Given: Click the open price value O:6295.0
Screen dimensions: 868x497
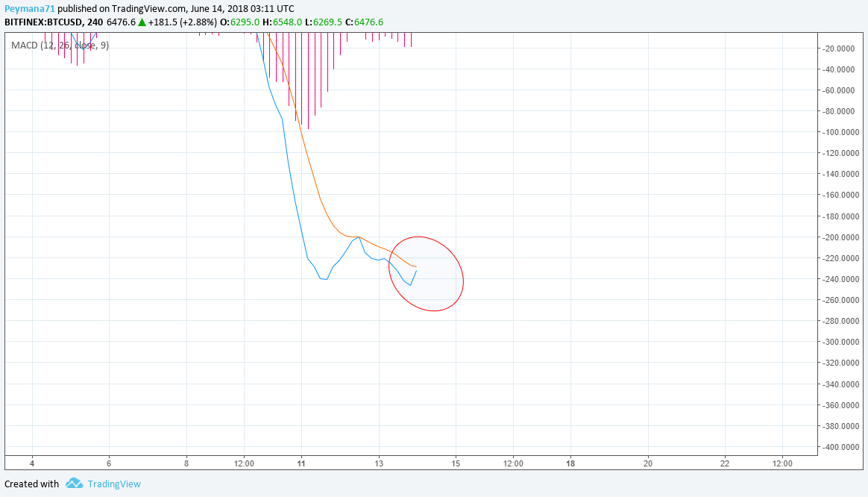Looking at the screenshot, I should pos(239,22).
